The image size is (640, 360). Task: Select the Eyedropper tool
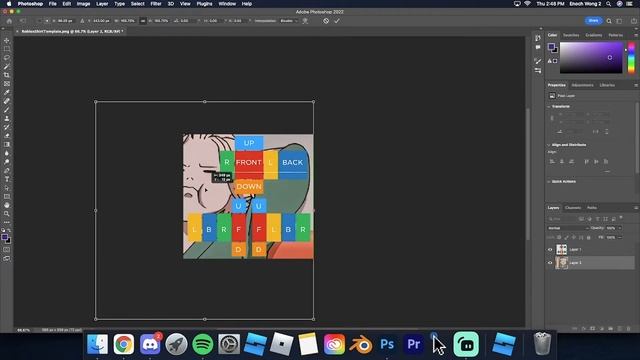7,92
